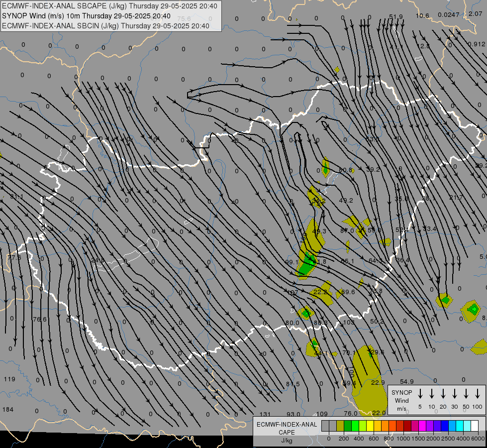Click the map value '119'
Image resolution: width=487 pixels, height=448 pixels.
pos(9,379)
